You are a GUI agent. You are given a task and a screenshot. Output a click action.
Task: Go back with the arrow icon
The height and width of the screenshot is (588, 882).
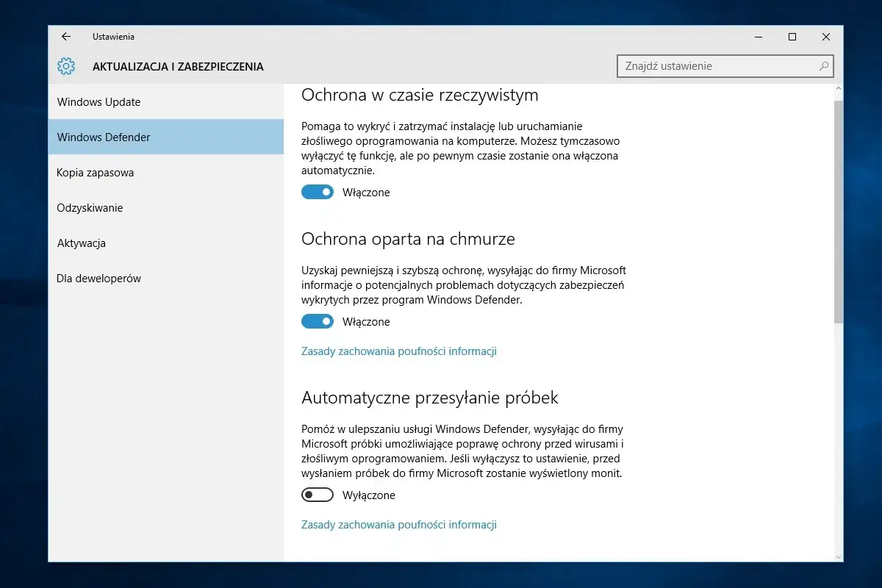point(66,37)
